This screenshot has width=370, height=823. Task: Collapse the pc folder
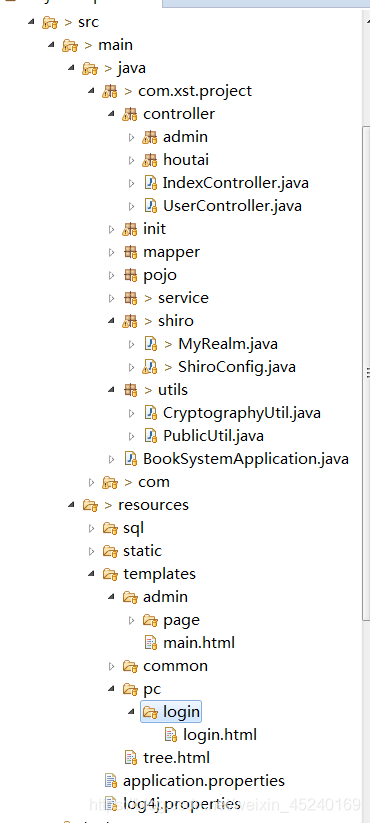tap(111, 689)
